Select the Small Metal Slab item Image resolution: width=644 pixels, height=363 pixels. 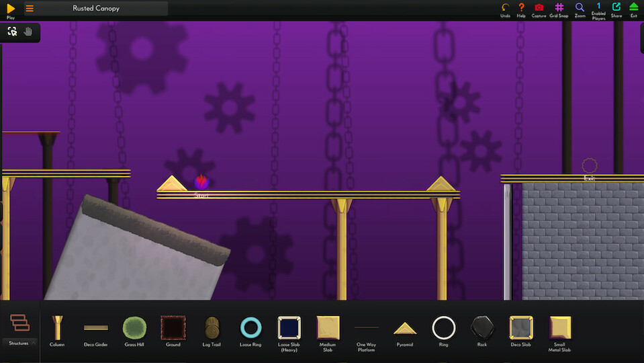(x=559, y=328)
